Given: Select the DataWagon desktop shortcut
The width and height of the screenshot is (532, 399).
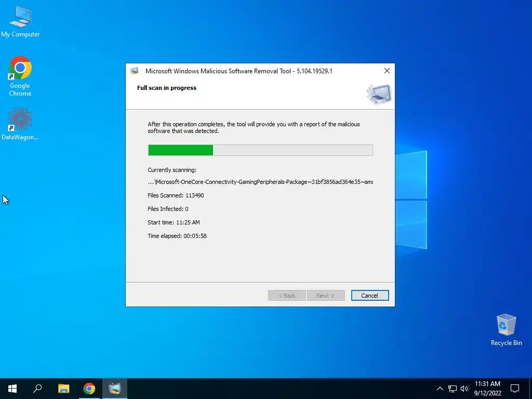Looking at the screenshot, I should 20,124.
